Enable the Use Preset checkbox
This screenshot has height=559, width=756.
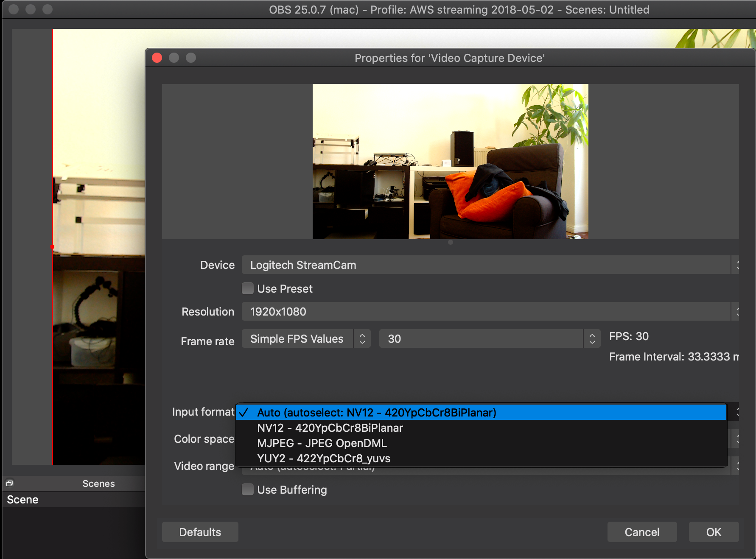click(248, 289)
